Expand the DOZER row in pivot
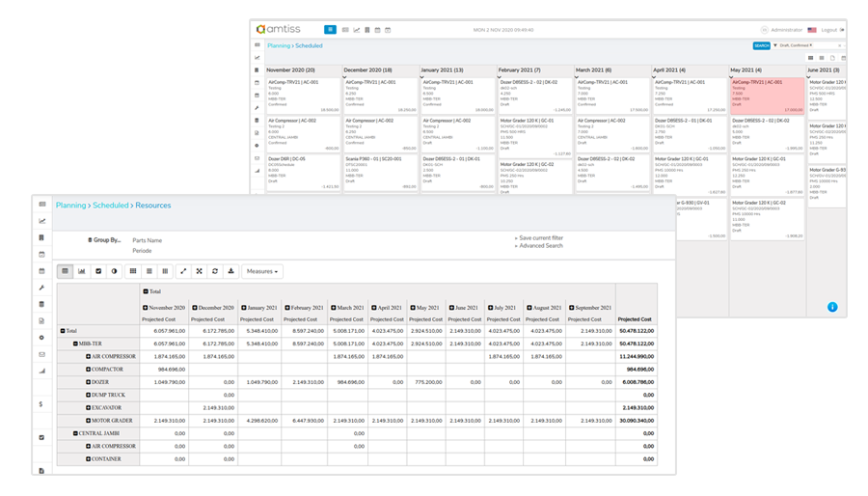The image size is (868, 496). coord(89,382)
